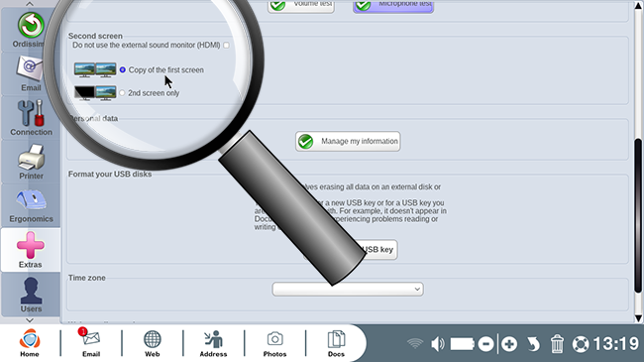The width and height of the screenshot is (644, 362).
Task: Open Ergonomics mouse settings
Action: [31, 205]
